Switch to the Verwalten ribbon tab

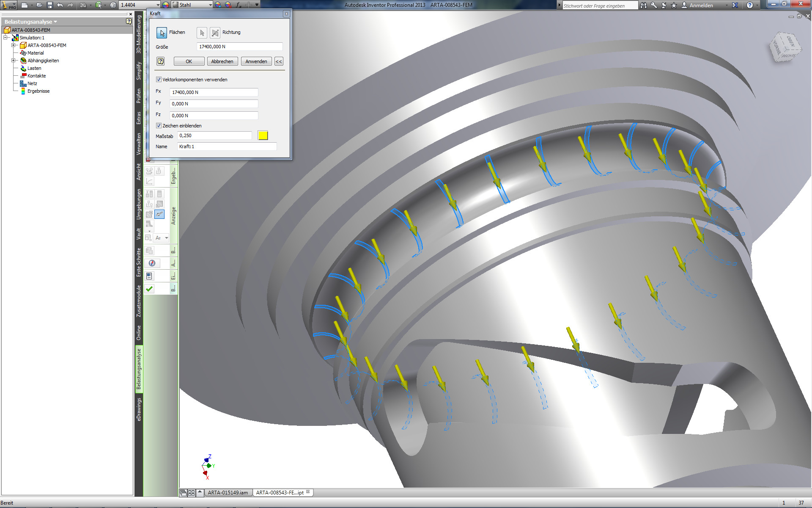[x=139, y=144]
